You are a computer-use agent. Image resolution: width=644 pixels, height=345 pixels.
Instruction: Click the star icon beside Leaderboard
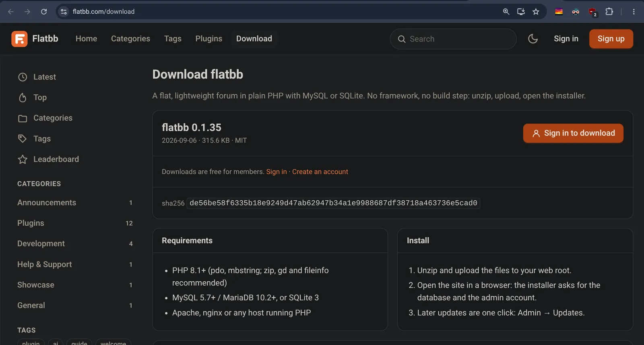click(x=23, y=159)
